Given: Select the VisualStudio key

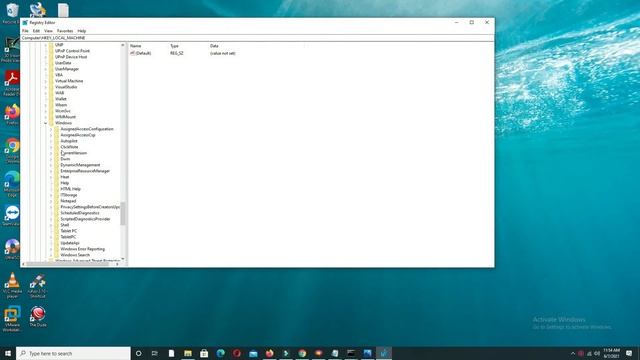Looking at the screenshot, I should click(x=66, y=87).
